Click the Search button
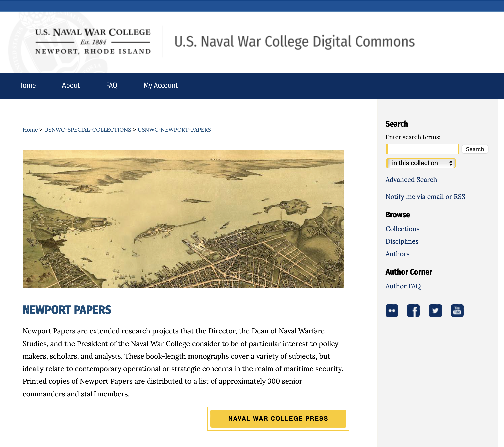Viewport: 504px width, 447px height. pyautogui.click(x=475, y=149)
